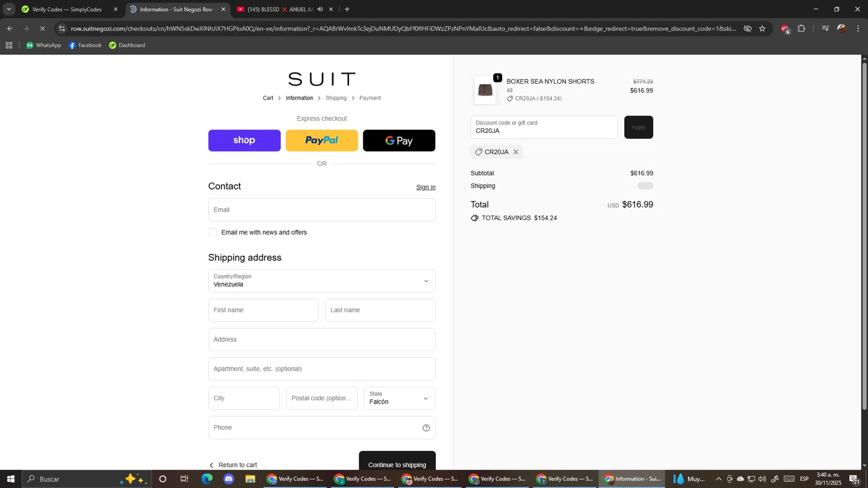Focus Apartment, suite, etc. optional field
The width and height of the screenshot is (868, 488).
point(322,369)
